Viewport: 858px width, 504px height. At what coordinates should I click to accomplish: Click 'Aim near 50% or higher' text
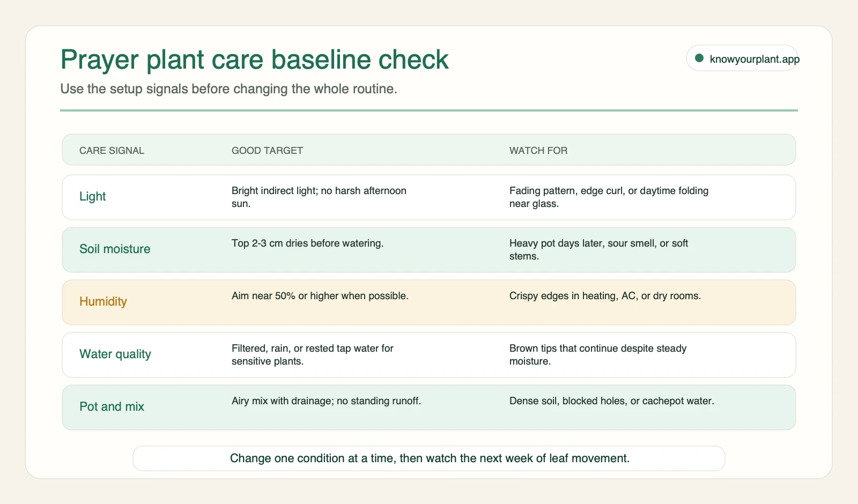click(x=320, y=296)
